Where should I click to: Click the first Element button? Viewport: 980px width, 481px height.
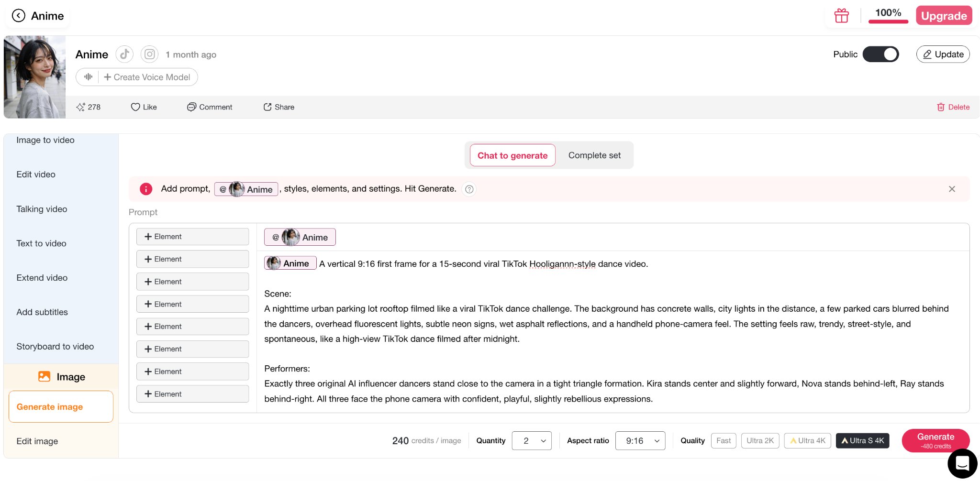192,237
